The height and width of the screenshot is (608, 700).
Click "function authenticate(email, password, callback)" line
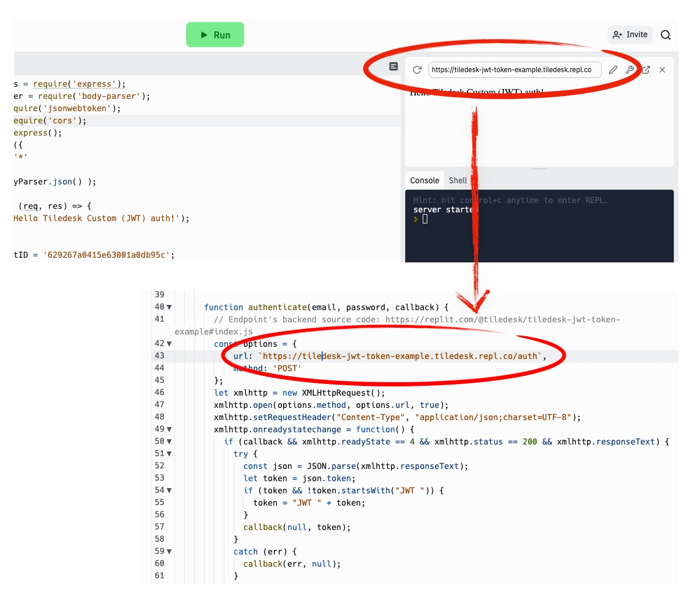[326, 307]
